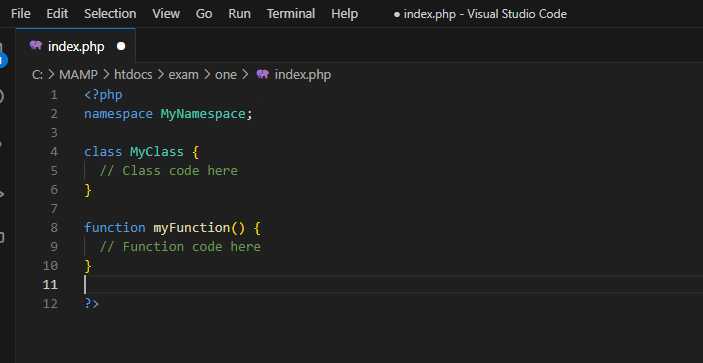The width and height of the screenshot is (703, 363).
Task: Expand breadcrumb chevron after MAMP
Action: point(106,75)
